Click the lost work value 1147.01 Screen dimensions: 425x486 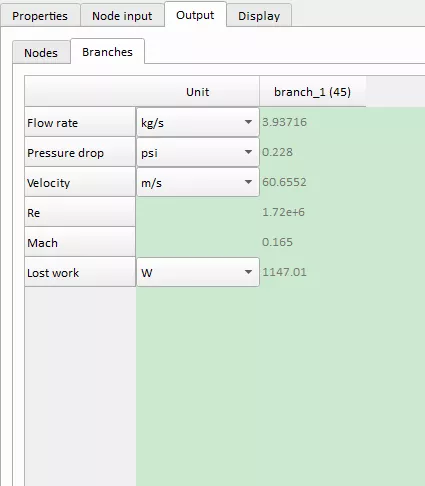point(284,272)
